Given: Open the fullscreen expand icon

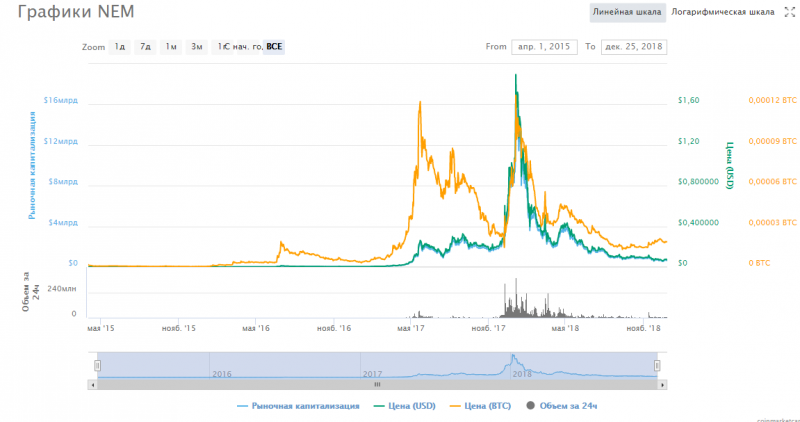Looking at the screenshot, I should pos(789,13).
